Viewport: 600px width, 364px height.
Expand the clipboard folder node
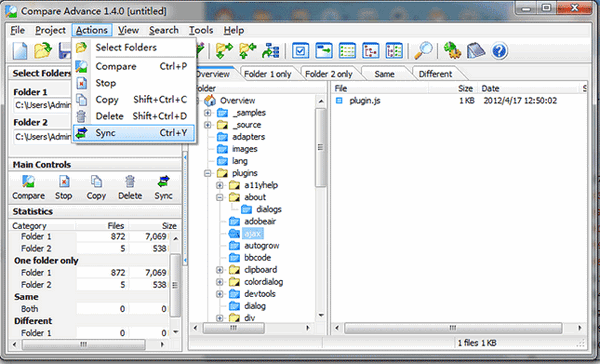click(220, 270)
